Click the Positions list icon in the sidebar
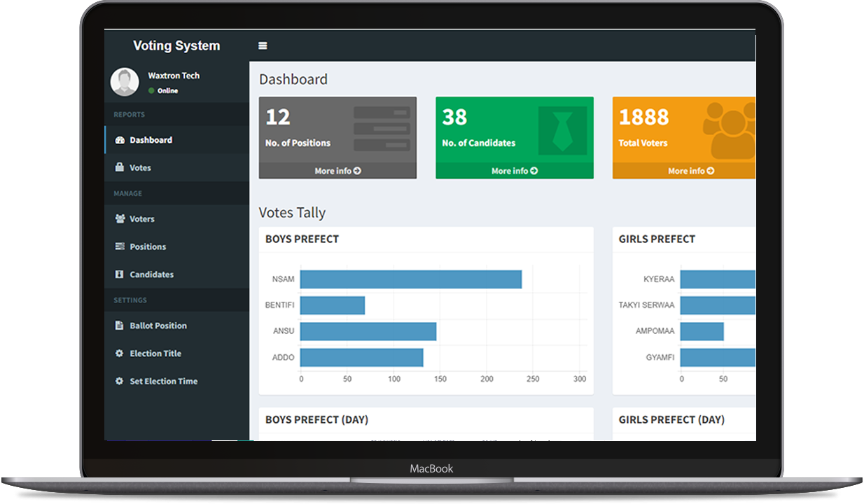This screenshot has height=504, width=864. [x=119, y=247]
